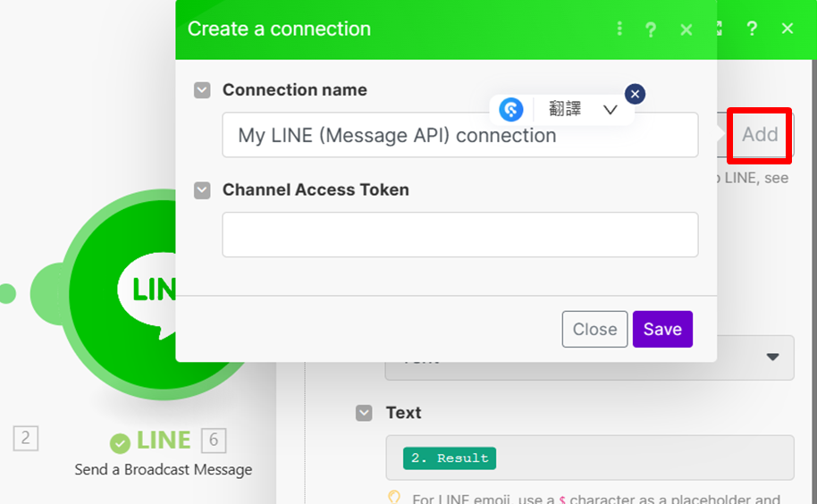817x504 pixels.
Task: Toggle the Channel Access Token field chevron
Action: pos(203,189)
